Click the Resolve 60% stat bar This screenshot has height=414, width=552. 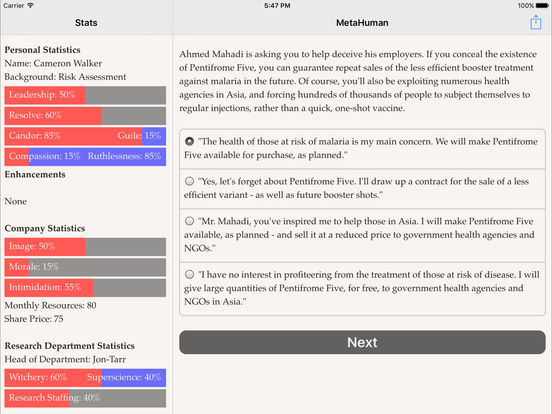point(85,115)
